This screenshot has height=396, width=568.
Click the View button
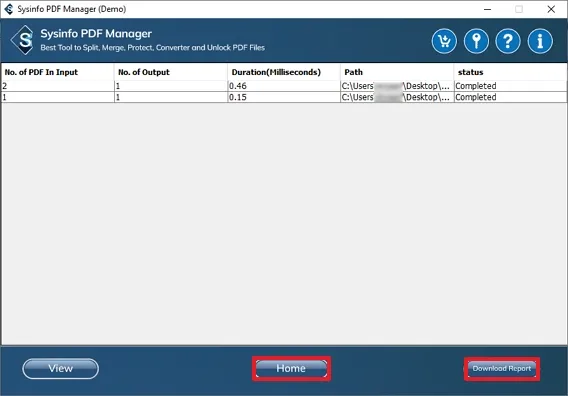[60, 368]
